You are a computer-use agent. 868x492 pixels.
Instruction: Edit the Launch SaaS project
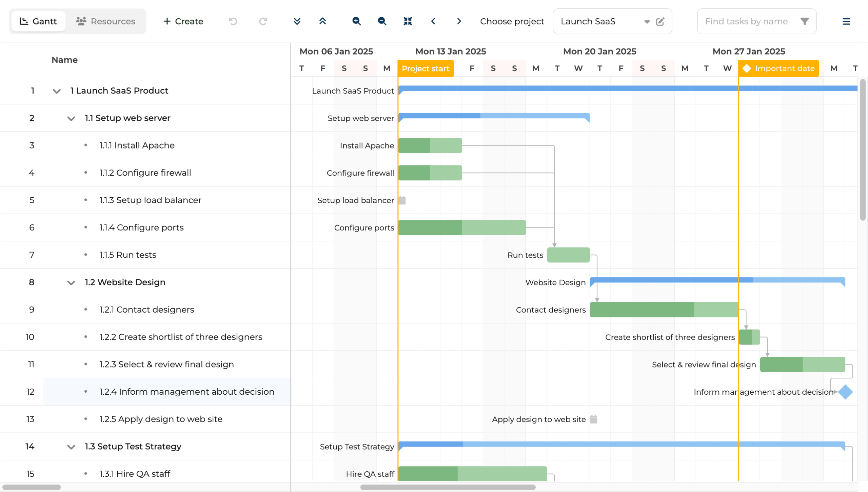pyautogui.click(x=660, y=22)
